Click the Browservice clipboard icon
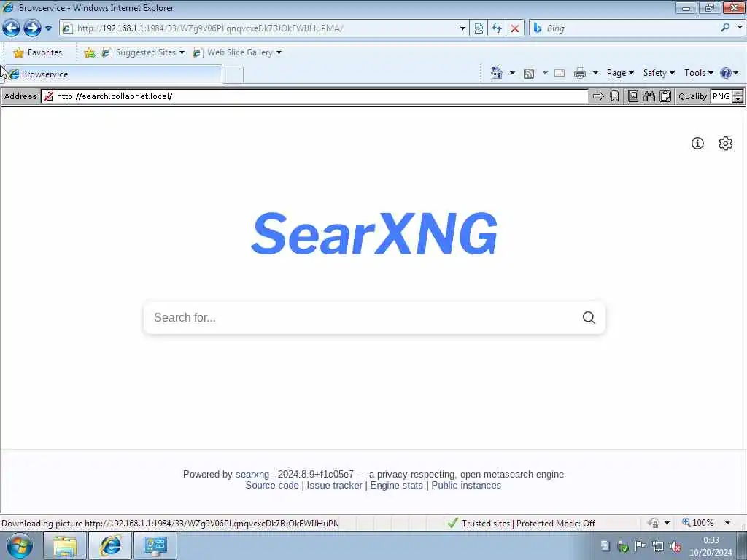Viewport: 747px width, 560px height. 665,96
